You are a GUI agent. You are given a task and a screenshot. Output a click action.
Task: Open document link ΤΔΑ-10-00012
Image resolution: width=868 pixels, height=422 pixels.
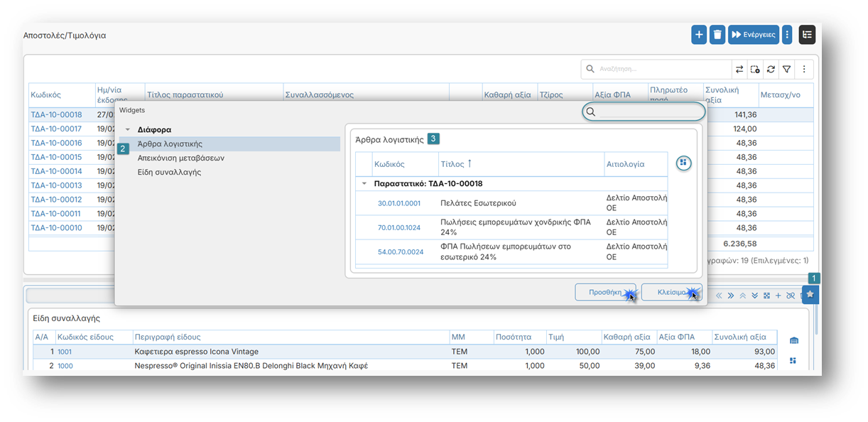(56, 200)
